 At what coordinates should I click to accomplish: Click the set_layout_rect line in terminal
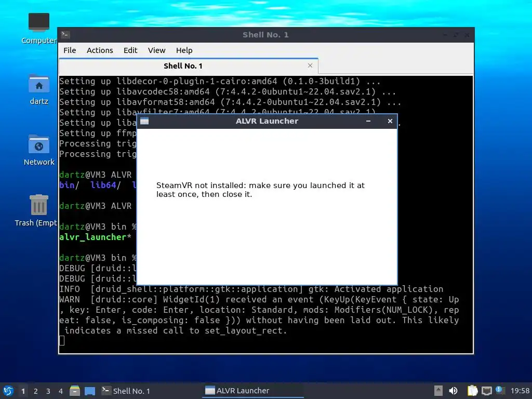point(176,331)
